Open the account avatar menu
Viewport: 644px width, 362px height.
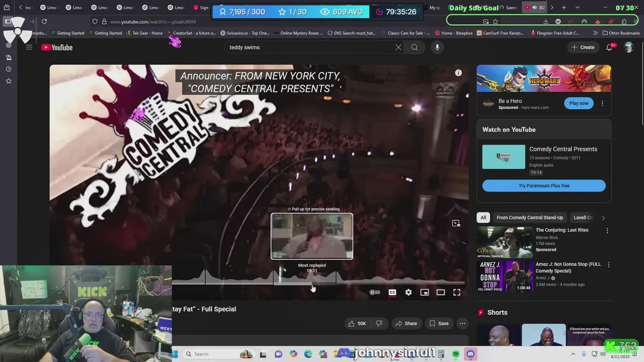[x=628, y=47]
